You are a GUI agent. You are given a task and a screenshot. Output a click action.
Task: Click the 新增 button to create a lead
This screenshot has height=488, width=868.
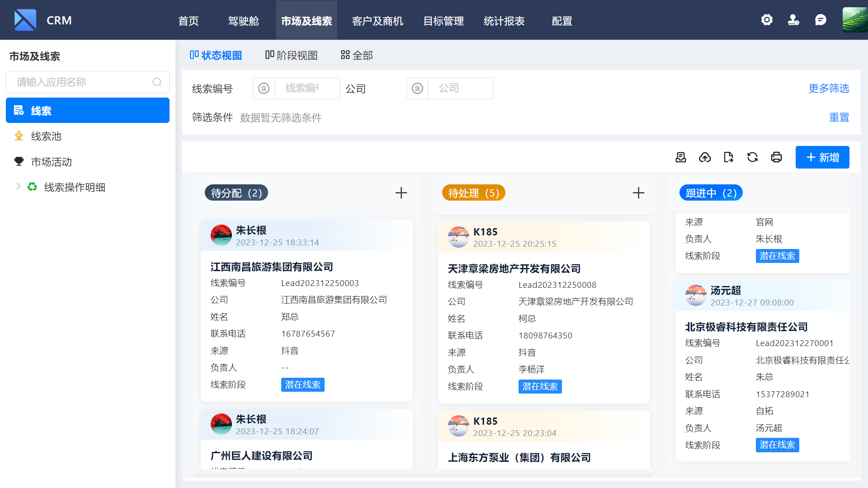coord(822,157)
